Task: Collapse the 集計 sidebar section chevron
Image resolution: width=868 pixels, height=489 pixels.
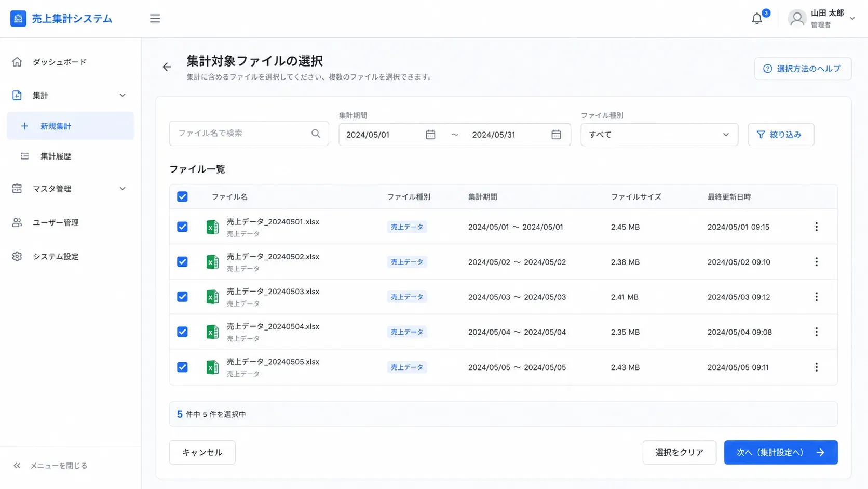Action: click(123, 96)
